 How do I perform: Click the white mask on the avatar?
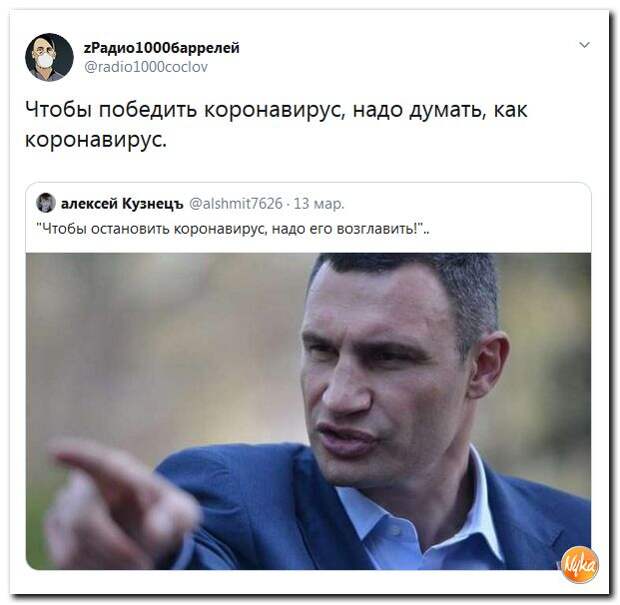(45, 60)
